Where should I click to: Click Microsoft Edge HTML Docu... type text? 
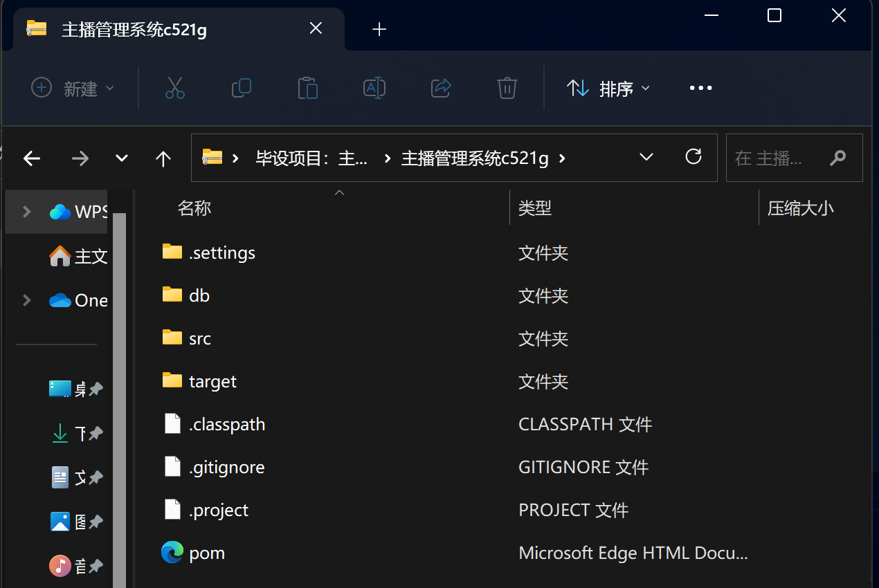(x=633, y=553)
